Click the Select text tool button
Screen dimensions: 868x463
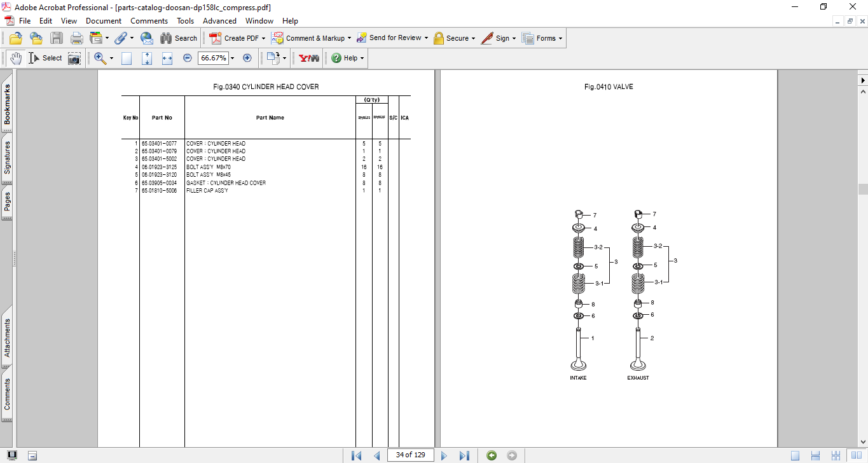coord(45,58)
